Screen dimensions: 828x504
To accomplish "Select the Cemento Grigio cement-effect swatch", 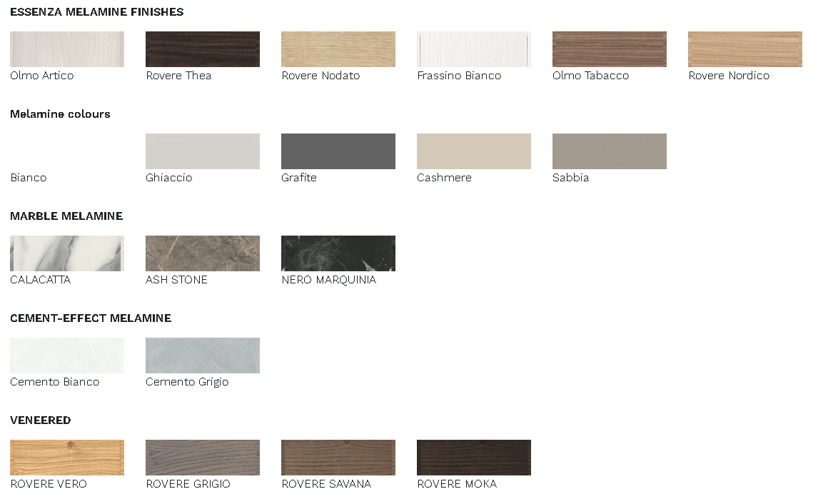I will tap(203, 356).
